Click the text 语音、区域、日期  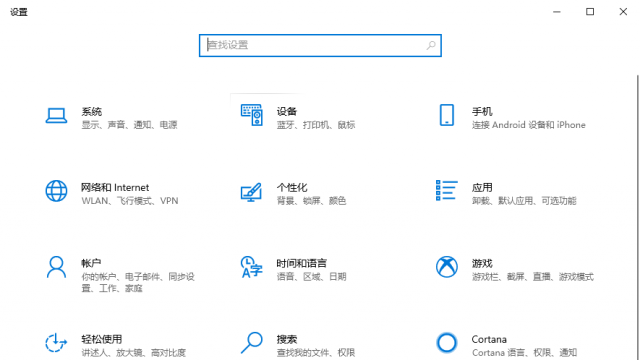click(x=311, y=277)
